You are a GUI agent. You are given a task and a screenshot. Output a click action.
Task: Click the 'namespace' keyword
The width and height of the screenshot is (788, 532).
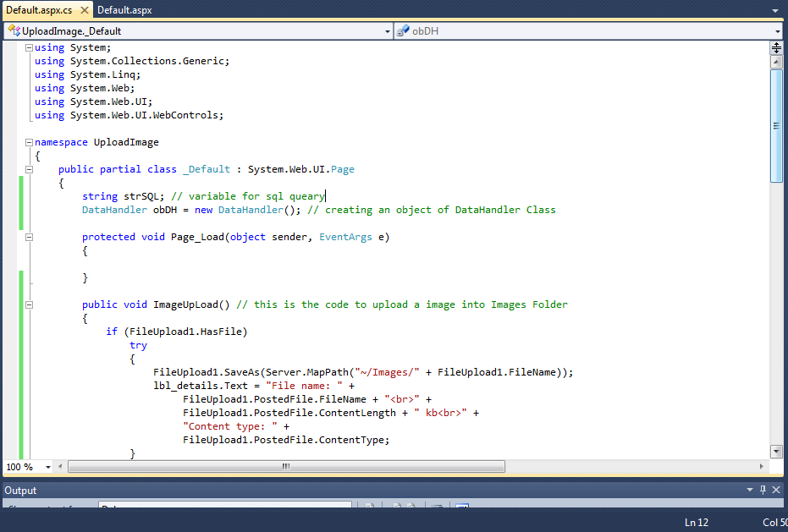tap(61, 142)
